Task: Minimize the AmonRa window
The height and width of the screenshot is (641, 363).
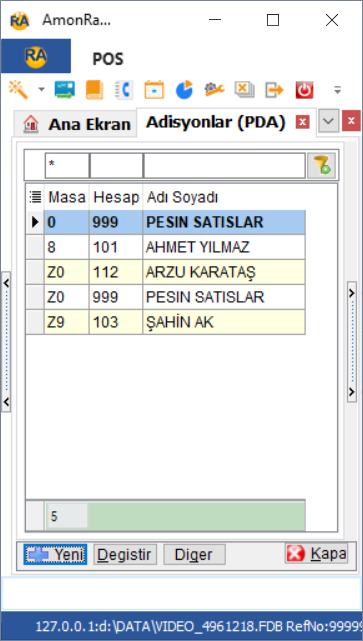Action: pos(214,20)
